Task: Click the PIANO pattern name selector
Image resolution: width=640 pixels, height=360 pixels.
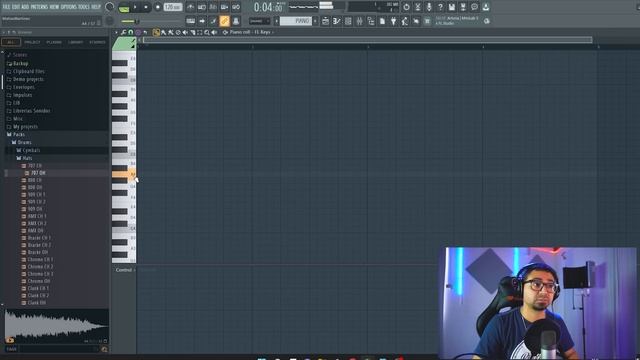Action: 296,21
